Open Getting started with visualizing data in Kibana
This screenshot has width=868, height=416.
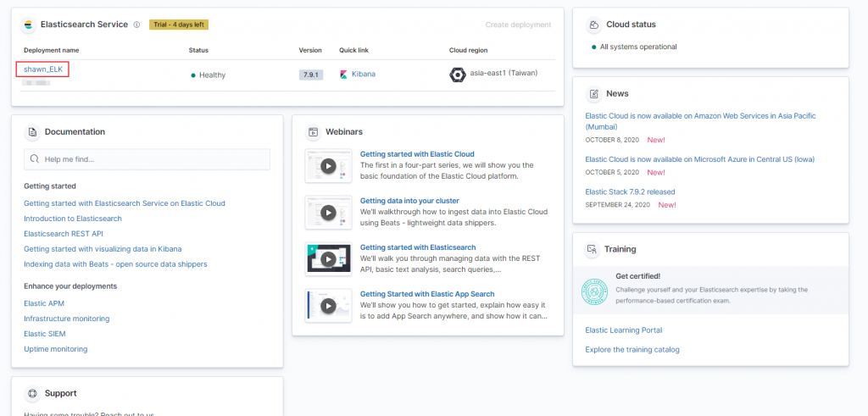point(103,249)
